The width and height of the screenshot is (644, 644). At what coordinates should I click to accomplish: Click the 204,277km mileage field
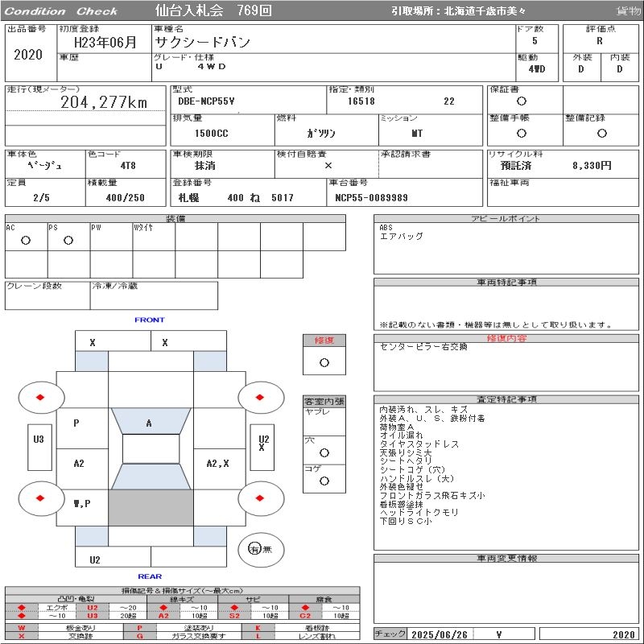click(x=104, y=102)
